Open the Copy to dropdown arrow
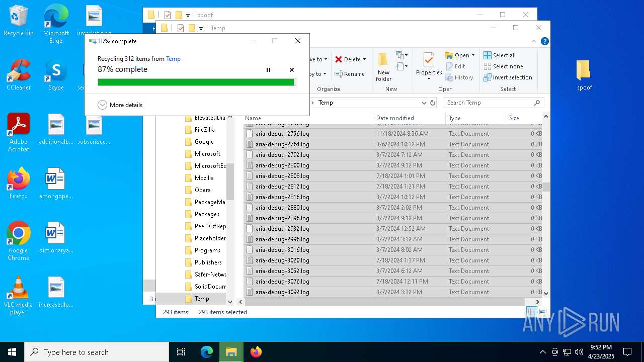The width and height of the screenshot is (644, 362). pos(325,74)
